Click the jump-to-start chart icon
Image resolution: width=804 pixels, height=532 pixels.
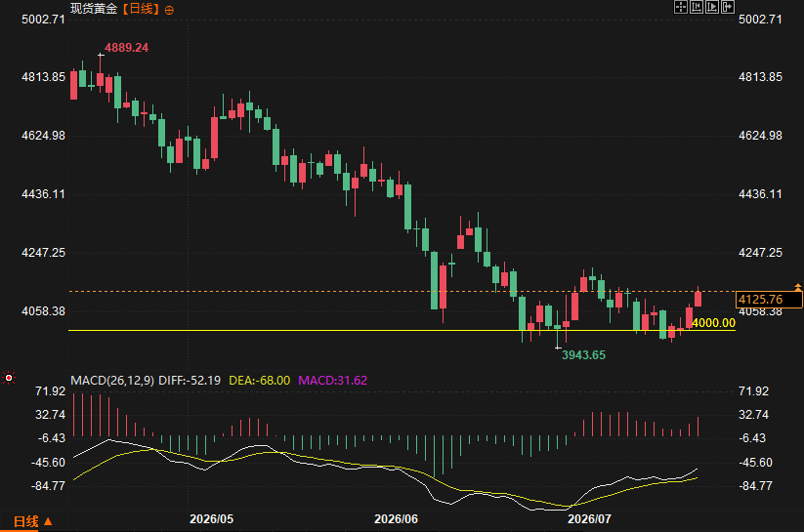[x=697, y=7]
